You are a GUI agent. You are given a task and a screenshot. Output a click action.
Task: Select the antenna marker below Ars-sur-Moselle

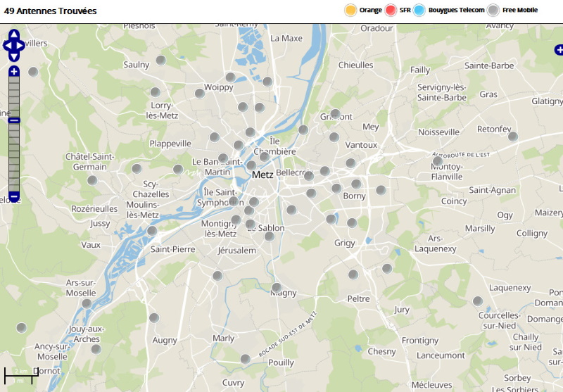[87, 304]
